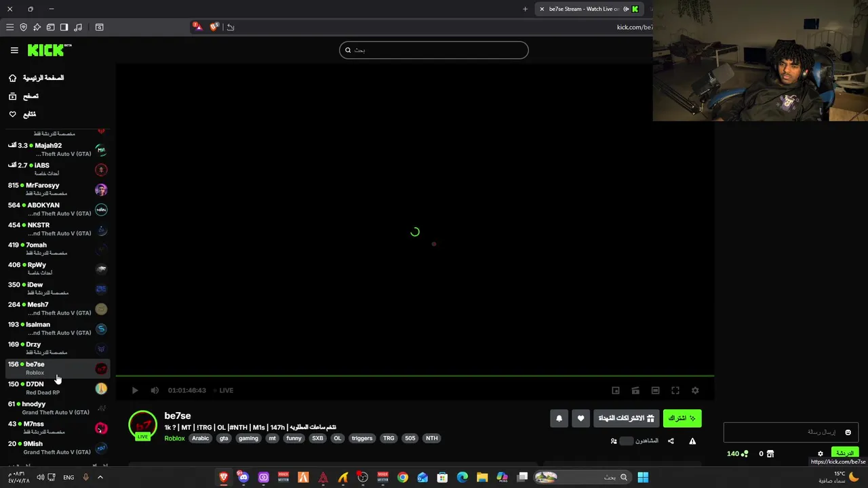Viewport: 868px width, 488px height.
Task: Follow be7se with the heart button
Action: 580,418
